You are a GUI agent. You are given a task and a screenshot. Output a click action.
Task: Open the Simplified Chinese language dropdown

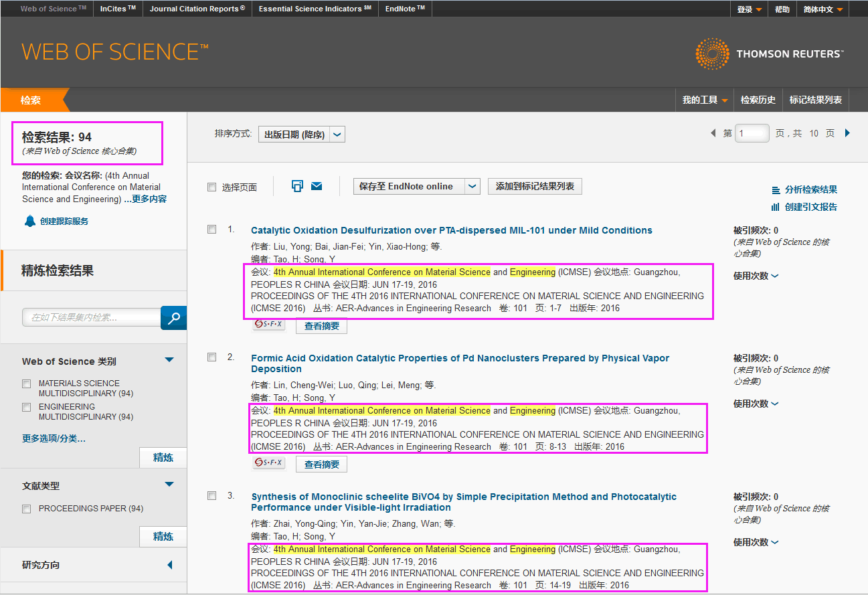coord(822,9)
